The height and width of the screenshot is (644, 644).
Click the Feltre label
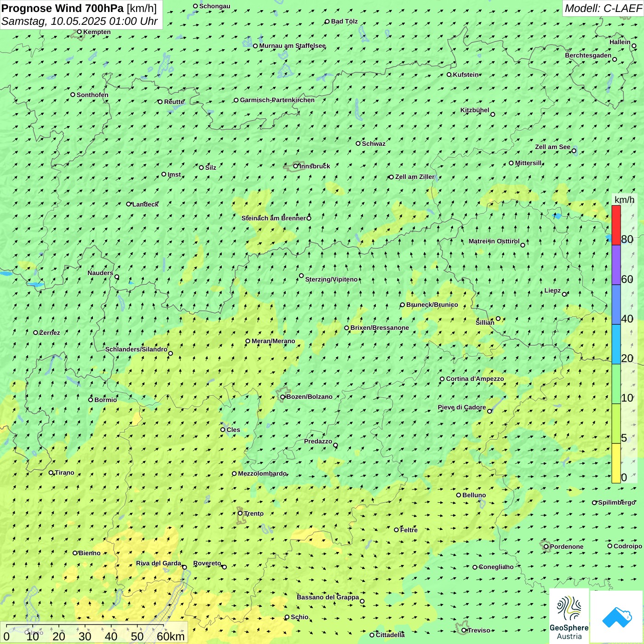(408, 530)
